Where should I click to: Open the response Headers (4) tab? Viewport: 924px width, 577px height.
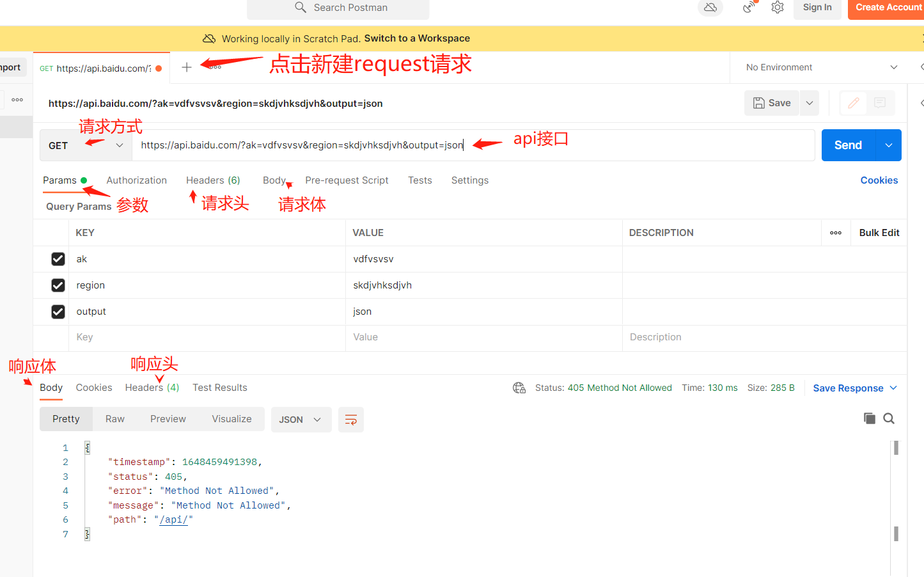click(152, 388)
